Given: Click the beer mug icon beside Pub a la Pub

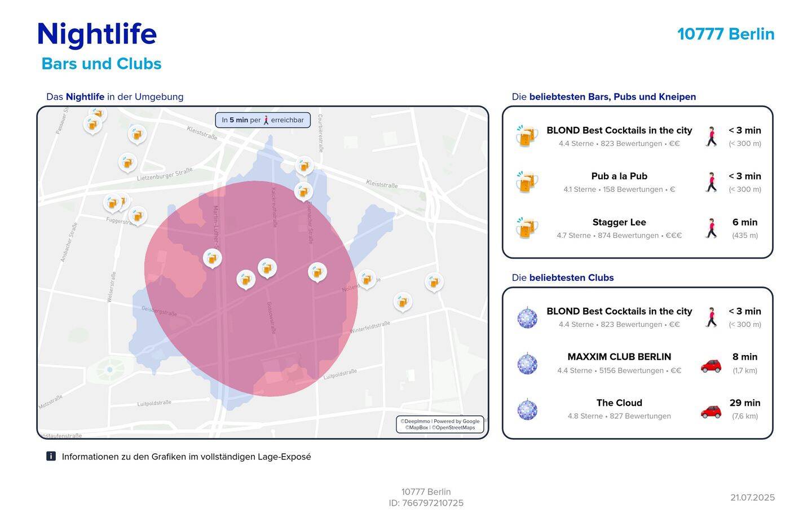Looking at the screenshot, I should [527, 182].
